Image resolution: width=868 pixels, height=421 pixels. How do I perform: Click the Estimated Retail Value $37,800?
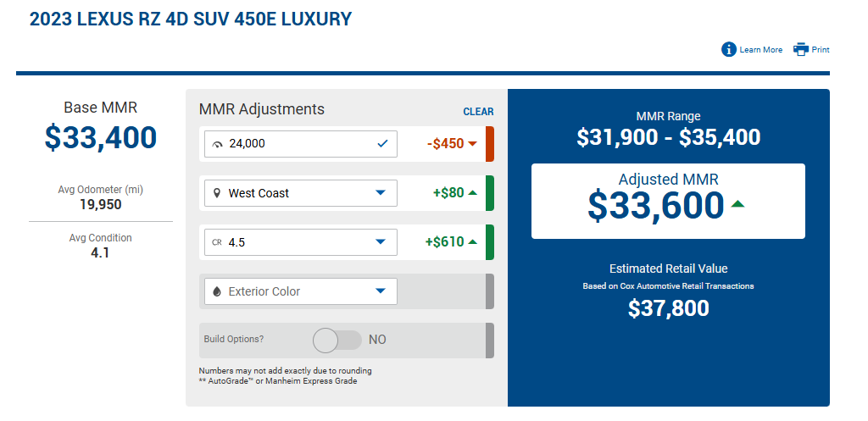coord(668,308)
